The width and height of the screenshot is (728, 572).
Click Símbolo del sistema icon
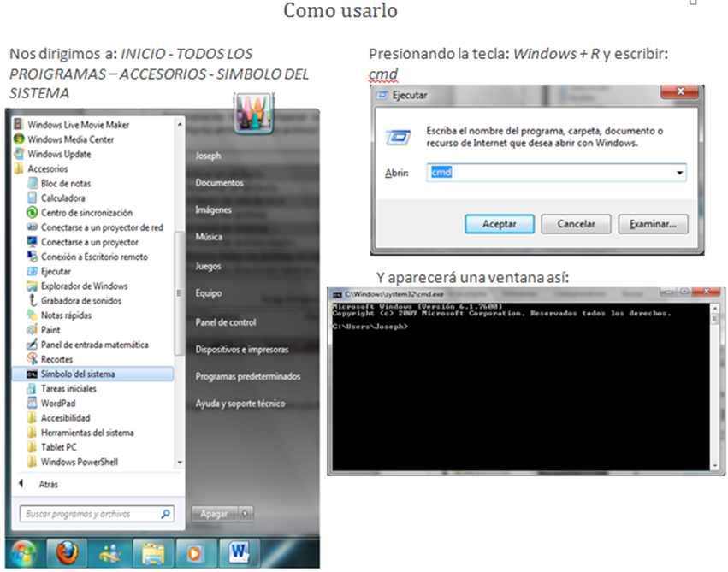[x=32, y=374]
